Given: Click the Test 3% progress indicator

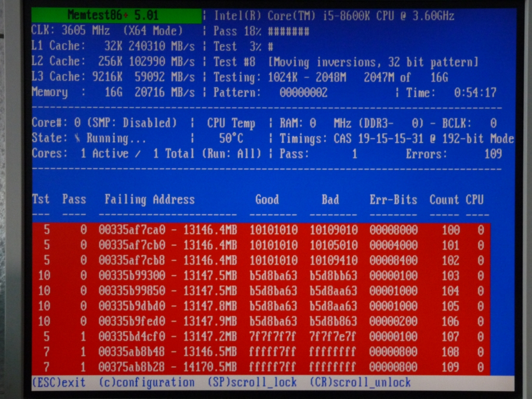Looking at the screenshot, I should (x=243, y=46).
